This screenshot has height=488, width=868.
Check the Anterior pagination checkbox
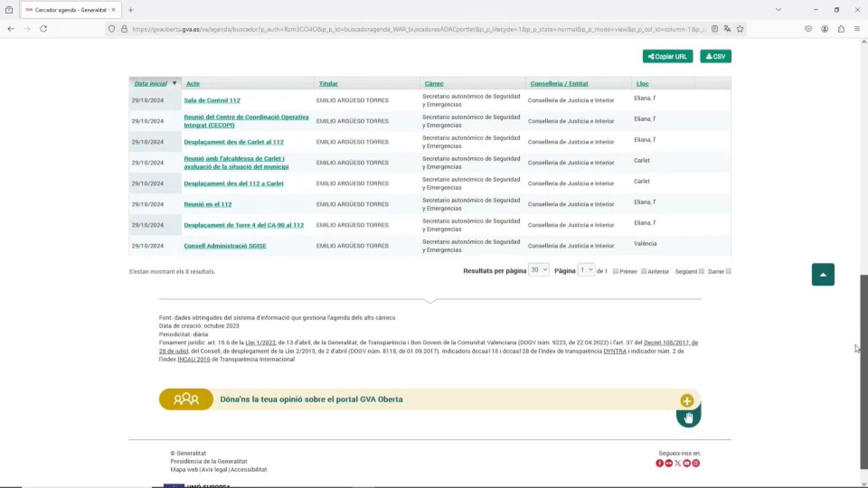(x=644, y=271)
